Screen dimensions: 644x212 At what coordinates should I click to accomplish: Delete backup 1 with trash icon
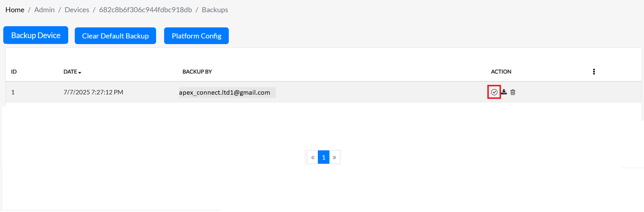(x=513, y=92)
